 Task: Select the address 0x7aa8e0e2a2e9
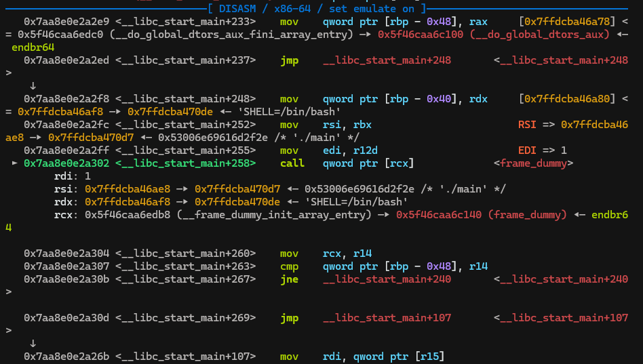click(66, 22)
